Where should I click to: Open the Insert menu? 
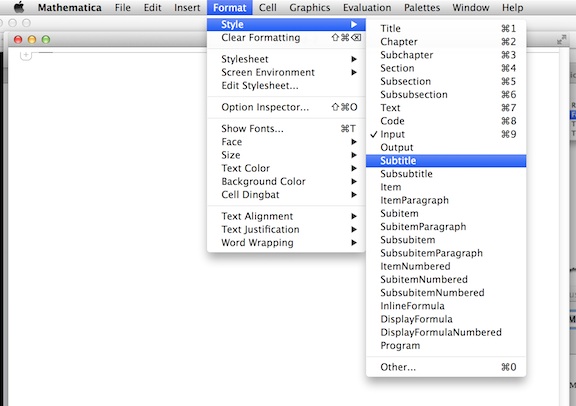point(187,8)
